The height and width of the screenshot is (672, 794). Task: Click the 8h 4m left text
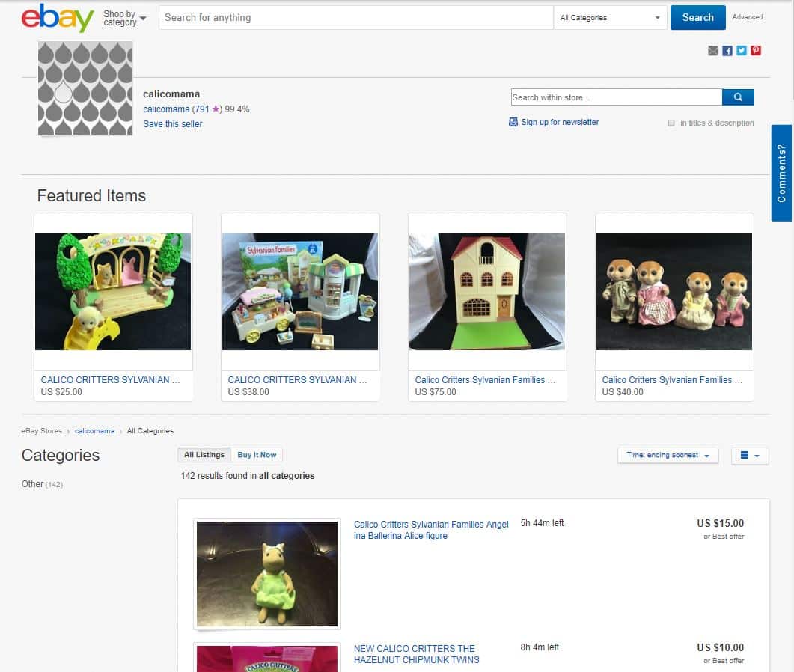click(540, 647)
